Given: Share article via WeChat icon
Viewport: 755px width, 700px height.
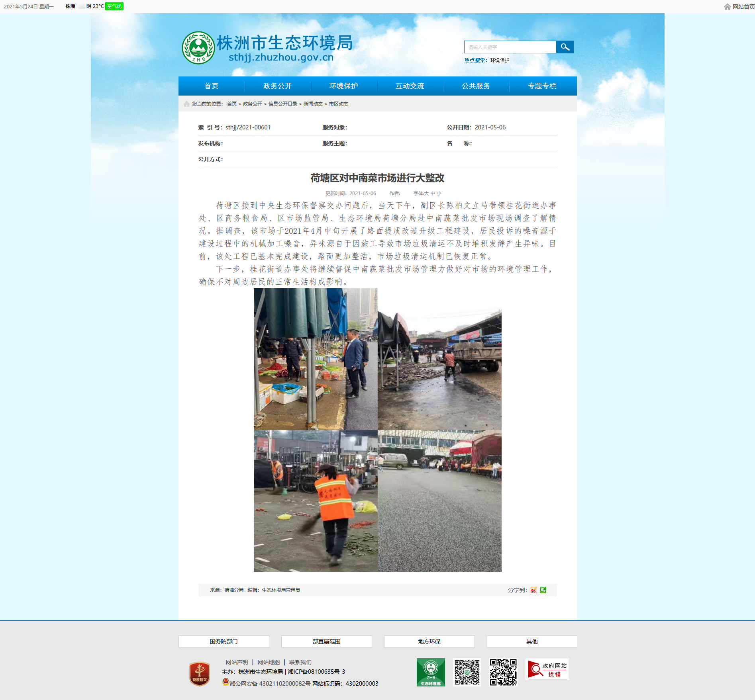Looking at the screenshot, I should [x=543, y=590].
